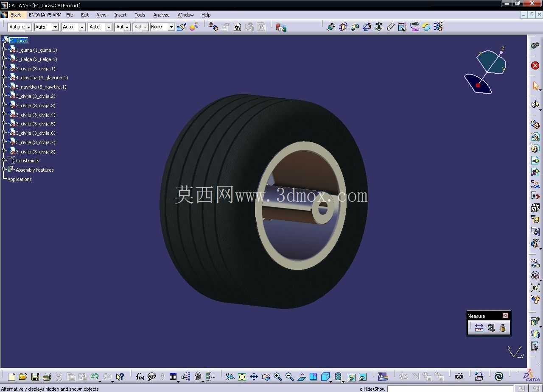Click the 3D compass in the viewport

pos(486,70)
